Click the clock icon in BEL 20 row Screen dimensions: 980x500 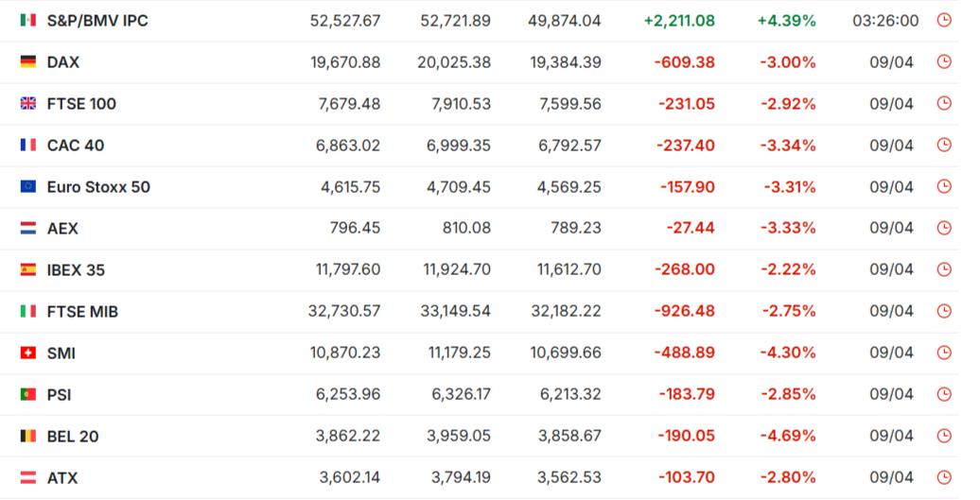click(944, 436)
